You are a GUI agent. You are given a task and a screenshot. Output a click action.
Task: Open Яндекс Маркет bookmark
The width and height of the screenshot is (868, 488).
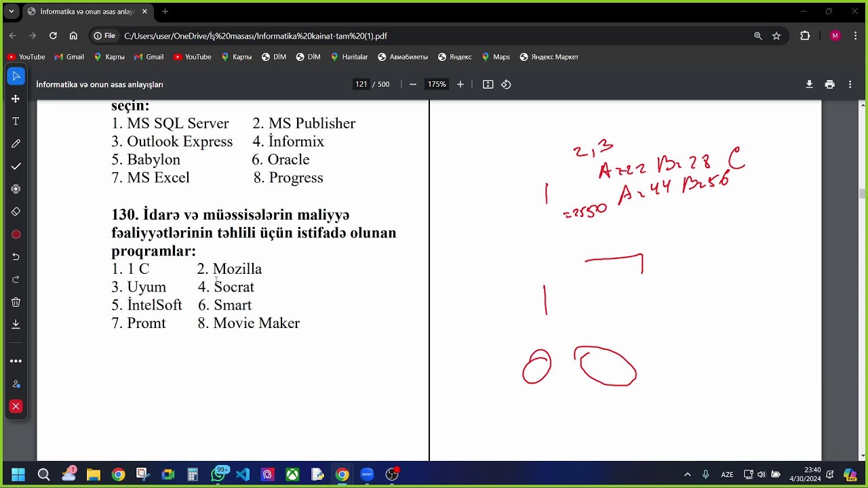[549, 57]
